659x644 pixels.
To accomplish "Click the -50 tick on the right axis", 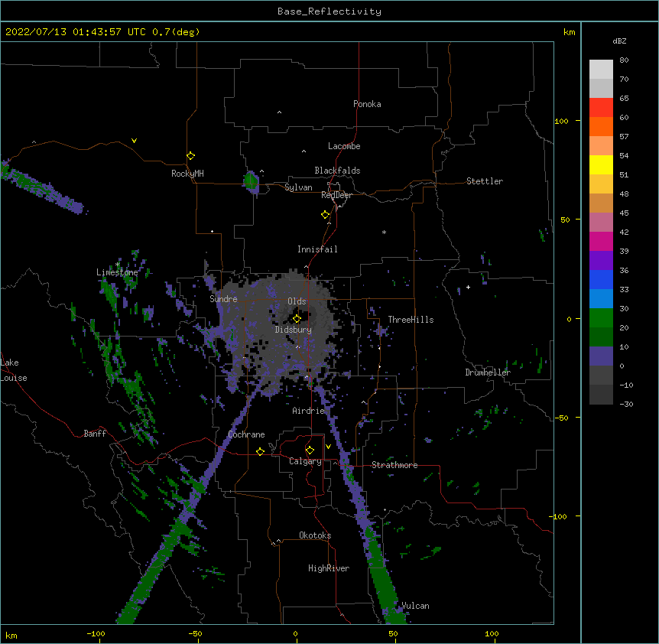I will click(x=561, y=418).
